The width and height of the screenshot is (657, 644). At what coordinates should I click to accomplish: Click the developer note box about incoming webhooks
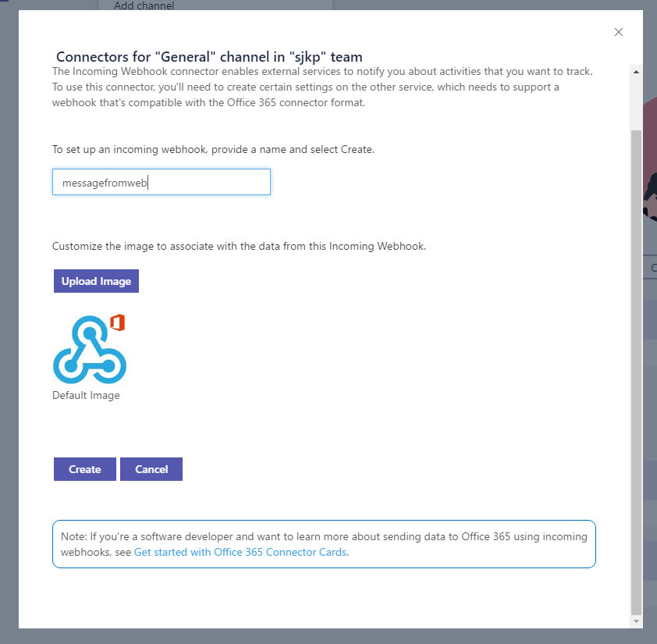[x=324, y=543]
